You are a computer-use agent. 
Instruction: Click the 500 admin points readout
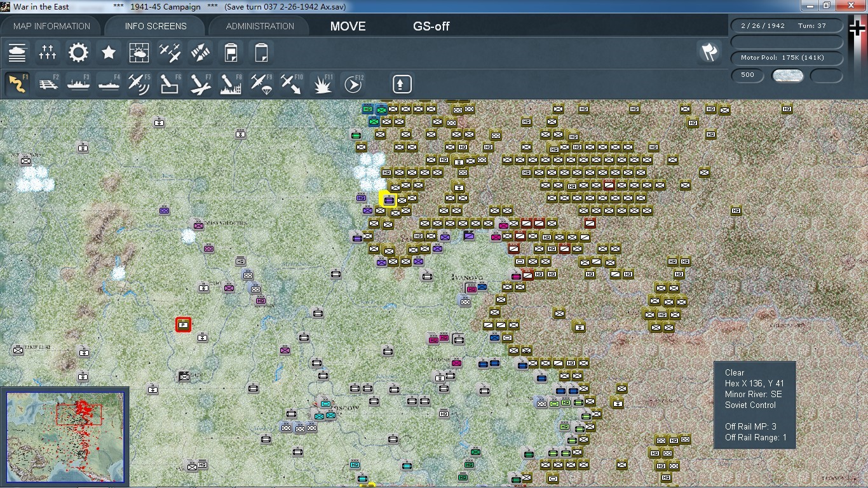[x=748, y=75]
